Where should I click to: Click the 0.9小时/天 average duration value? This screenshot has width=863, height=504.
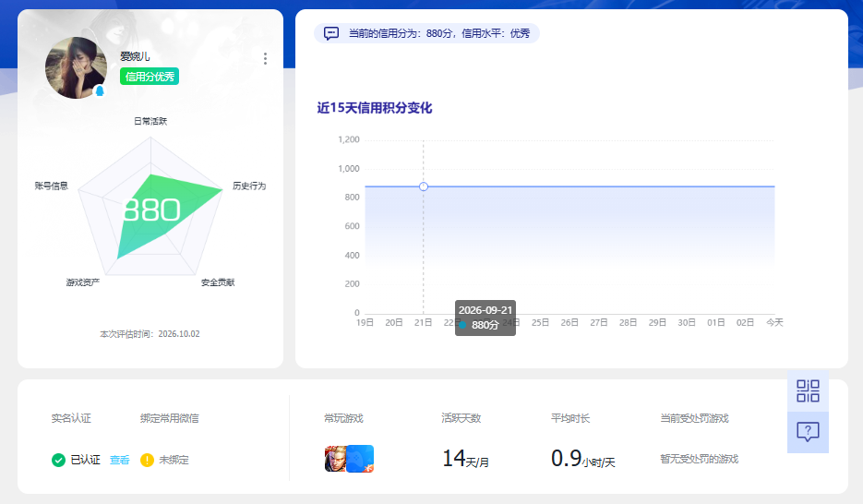pos(582,459)
